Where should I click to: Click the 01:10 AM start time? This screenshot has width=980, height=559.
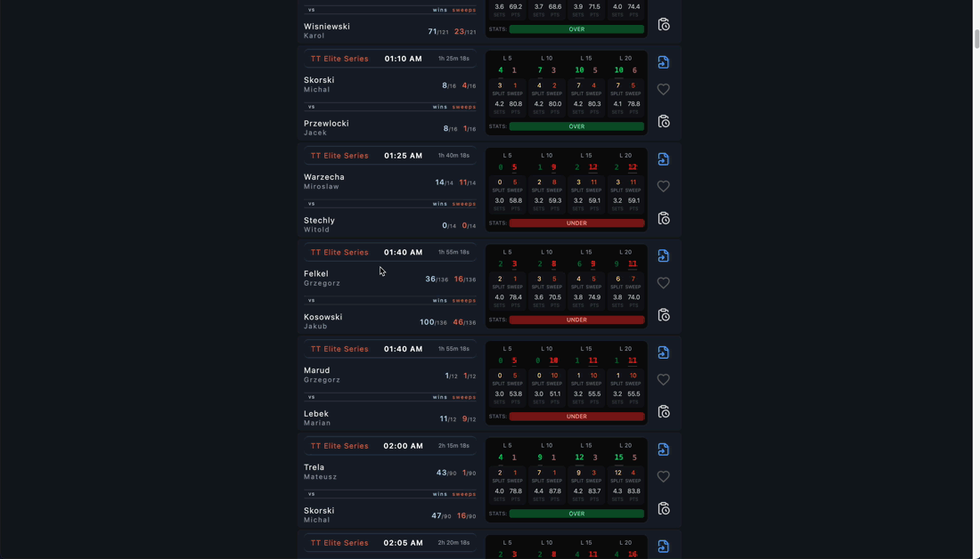click(x=403, y=59)
